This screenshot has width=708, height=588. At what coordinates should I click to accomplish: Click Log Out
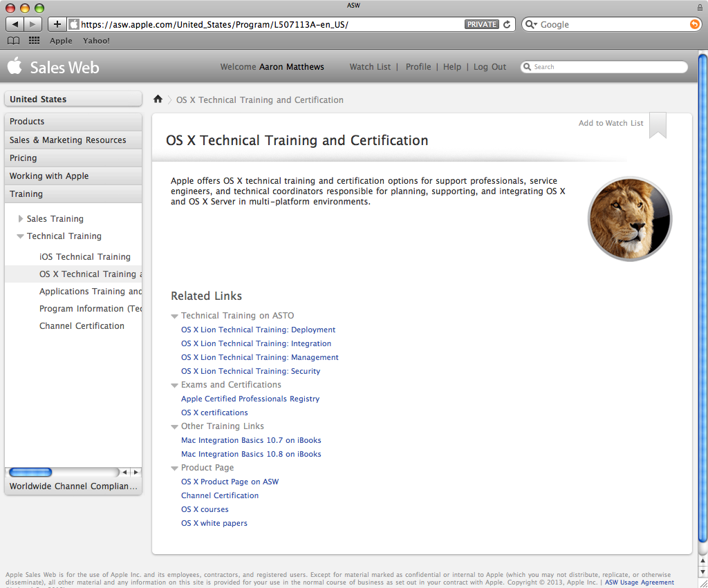(x=490, y=67)
